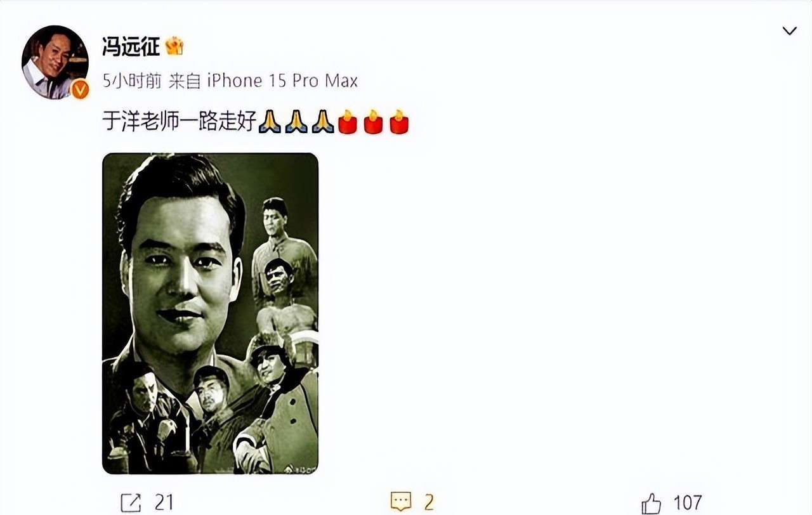Click the middle red candle emoji
This screenshot has width=812, height=515.
point(373,121)
